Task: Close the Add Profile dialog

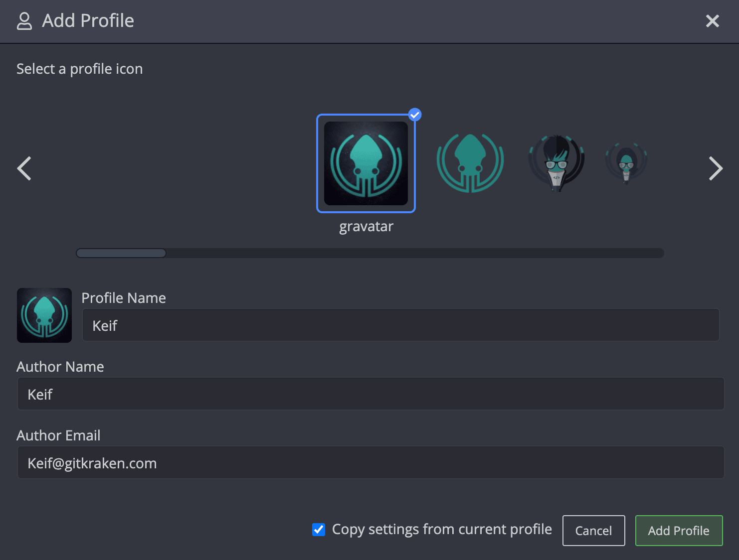Action: click(713, 21)
